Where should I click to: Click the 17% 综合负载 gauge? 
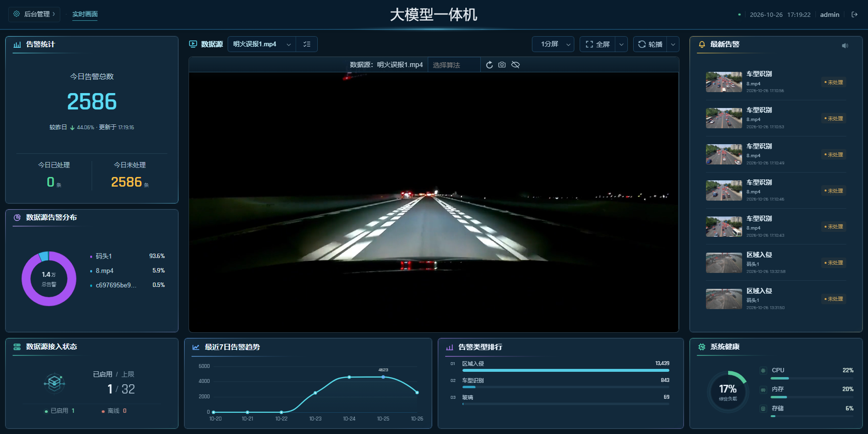(728, 392)
